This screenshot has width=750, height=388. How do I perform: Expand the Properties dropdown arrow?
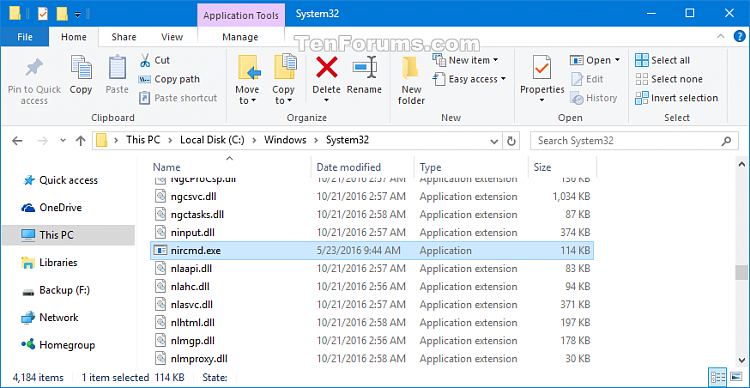pos(542,100)
